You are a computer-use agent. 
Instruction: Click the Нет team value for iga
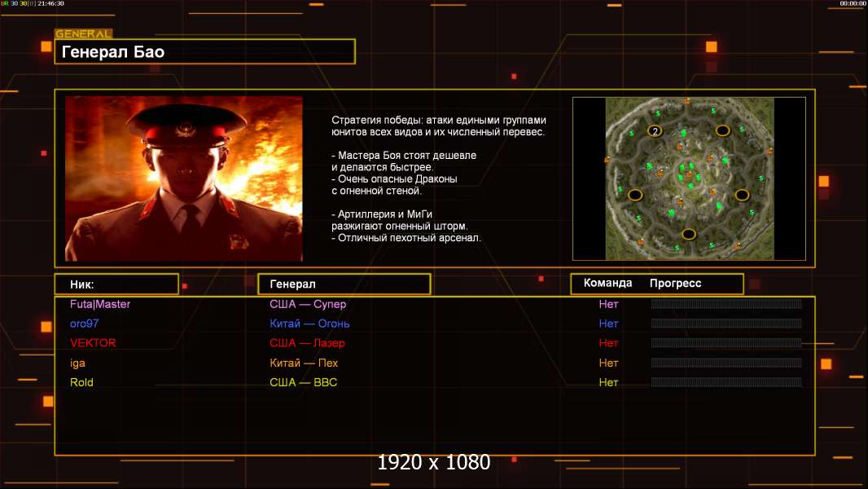[x=608, y=363]
